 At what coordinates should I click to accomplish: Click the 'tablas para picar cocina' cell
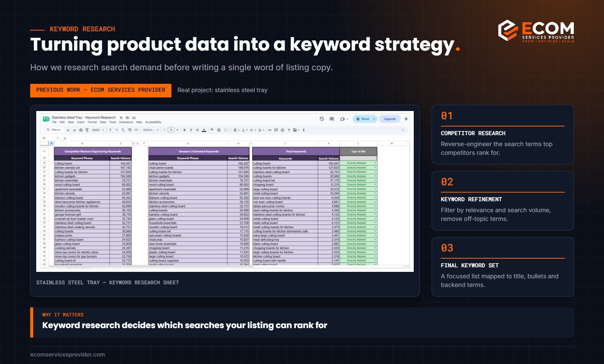(285, 206)
